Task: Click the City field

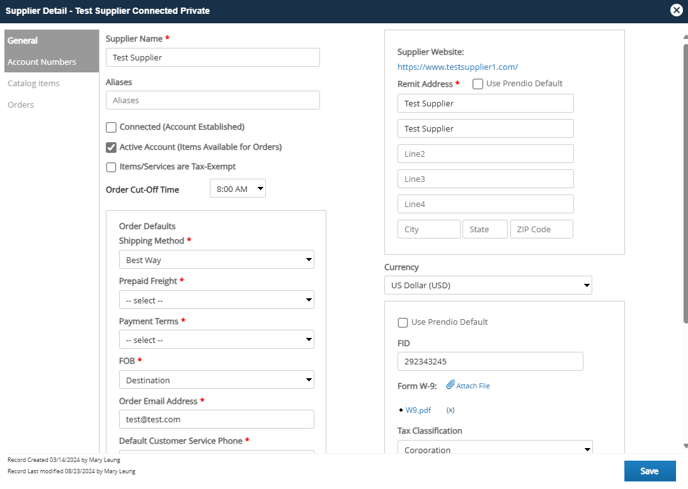Action: click(429, 229)
